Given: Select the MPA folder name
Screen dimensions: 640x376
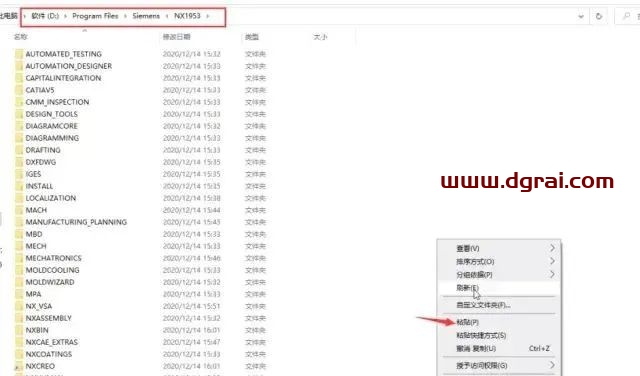Looking at the screenshot, I should point(33,294).
